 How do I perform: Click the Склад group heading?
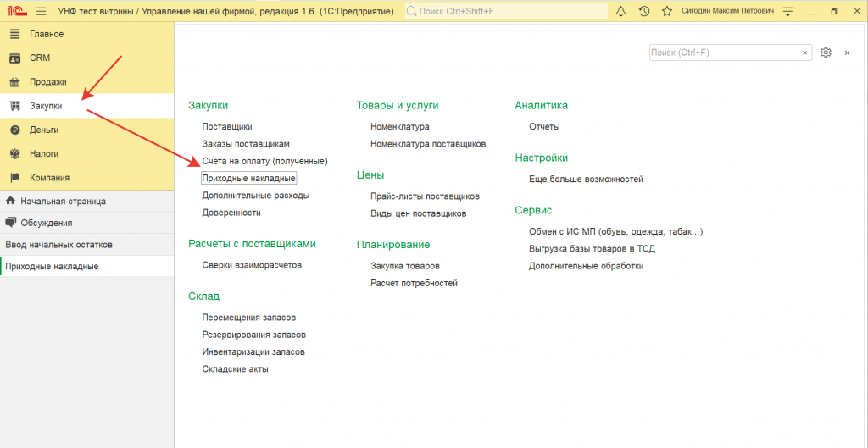point(203,296)
